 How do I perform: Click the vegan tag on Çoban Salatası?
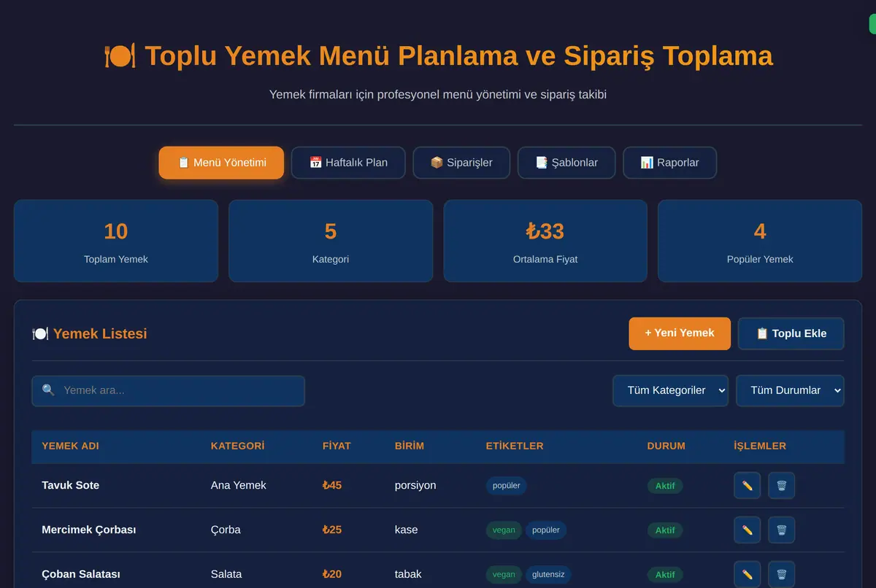504,575
